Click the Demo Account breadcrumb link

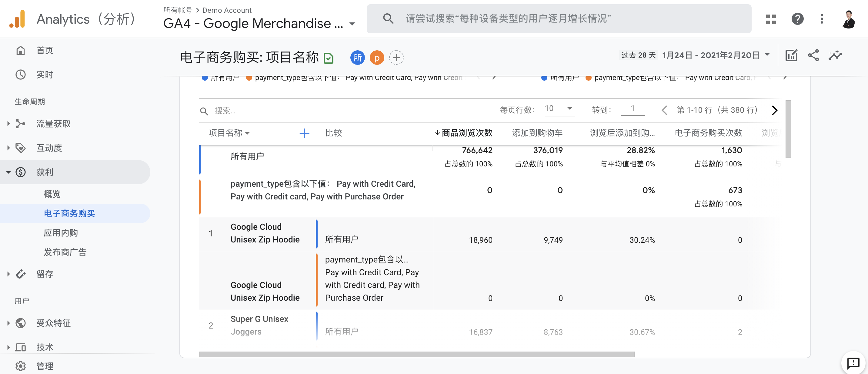pyautogui.click(x=227, y=10)
